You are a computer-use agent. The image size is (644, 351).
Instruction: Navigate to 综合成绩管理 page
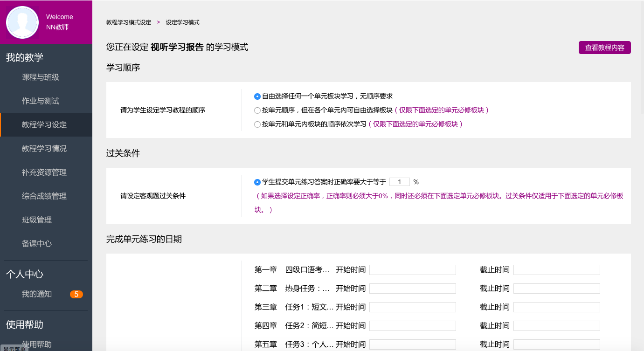tap(44, 196)
